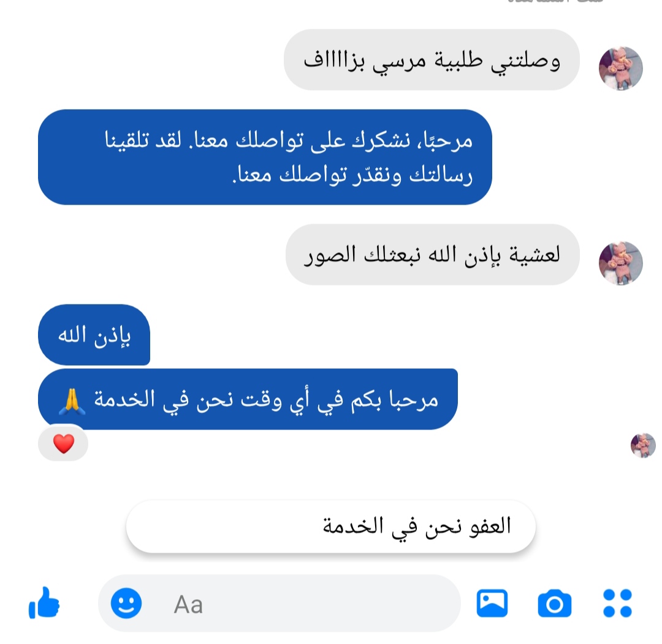Send a thumbs-up like
The width and height of the screenshot is (662, 644).
click(x=44, y=603)
